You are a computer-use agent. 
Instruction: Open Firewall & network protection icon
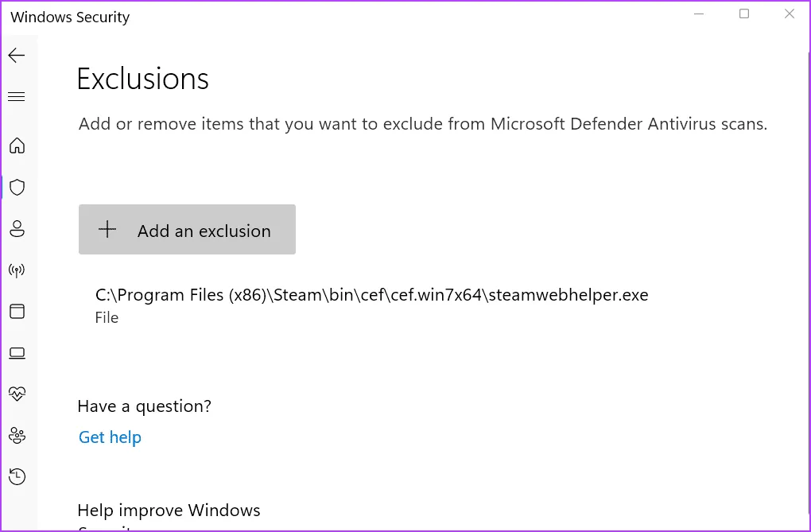click(17, 270)
